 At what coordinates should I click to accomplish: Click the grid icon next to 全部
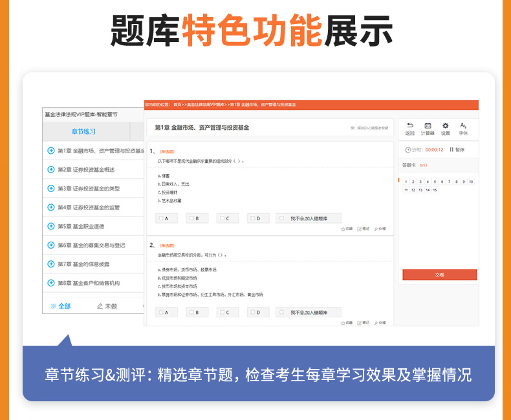point(54,306)
